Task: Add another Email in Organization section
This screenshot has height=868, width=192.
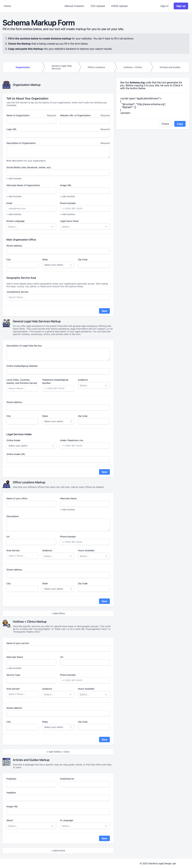Action: point(14,214)
